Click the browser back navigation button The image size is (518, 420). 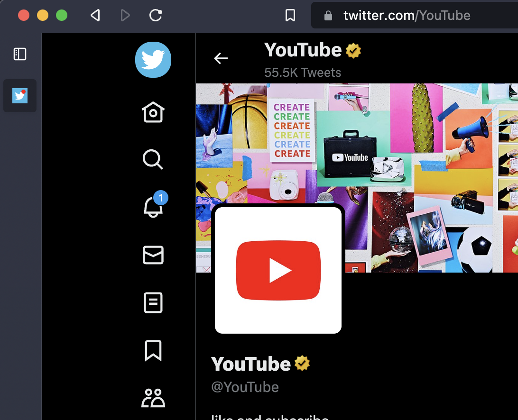[95, 15]
